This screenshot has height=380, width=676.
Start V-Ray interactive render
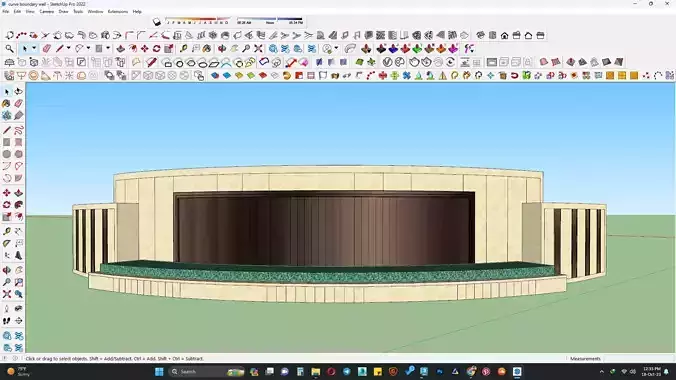tap(426, 62)
